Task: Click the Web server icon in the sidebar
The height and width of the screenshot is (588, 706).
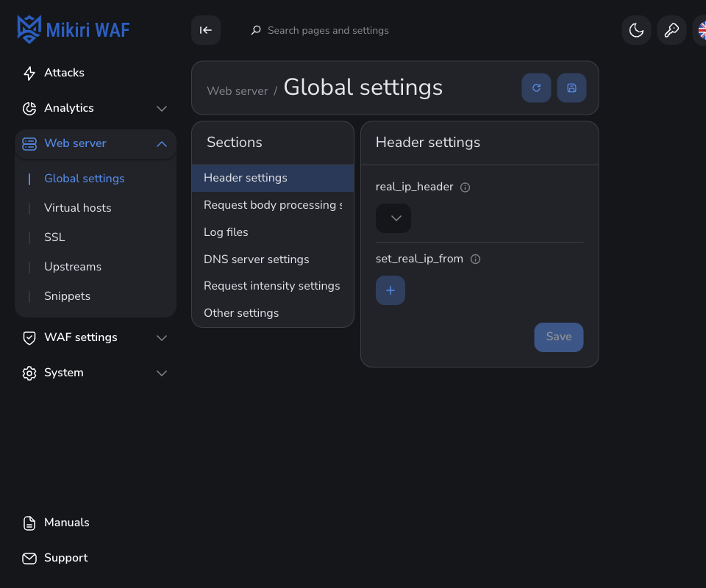Action: (29, 144)
